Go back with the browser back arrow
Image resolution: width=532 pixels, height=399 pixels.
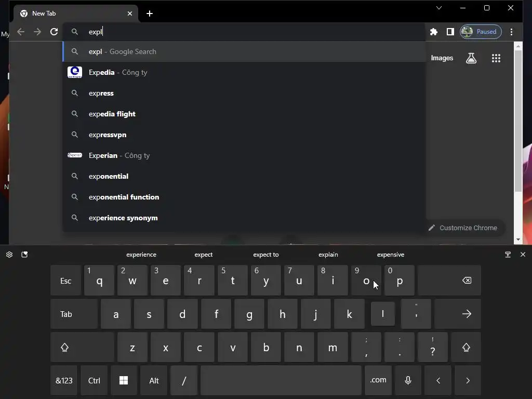coord(21,32)
